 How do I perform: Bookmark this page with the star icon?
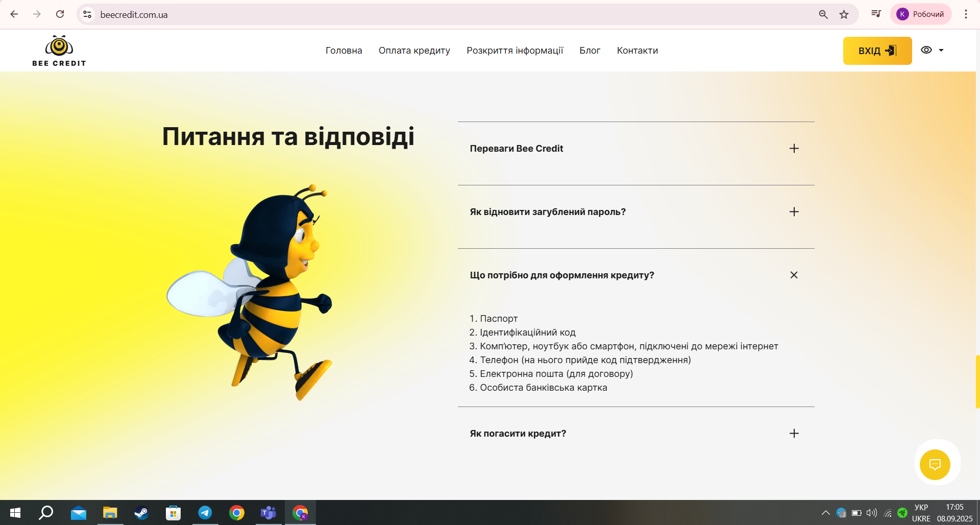(844, 14)
